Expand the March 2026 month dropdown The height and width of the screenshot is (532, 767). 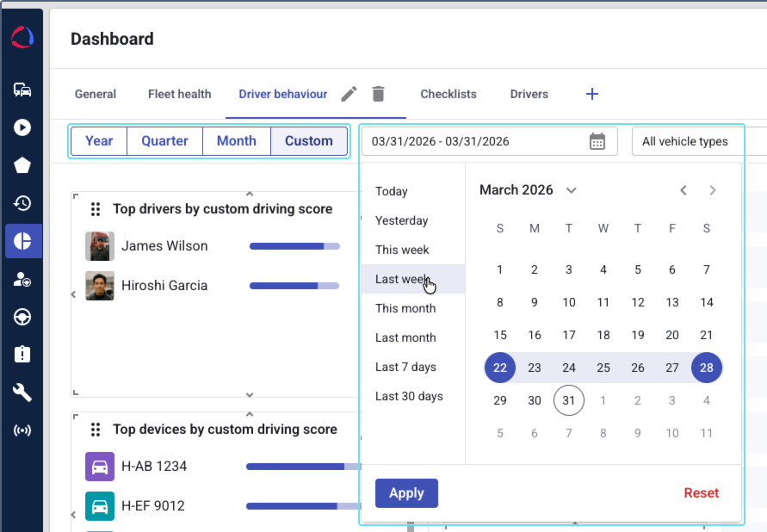point(572,190)
